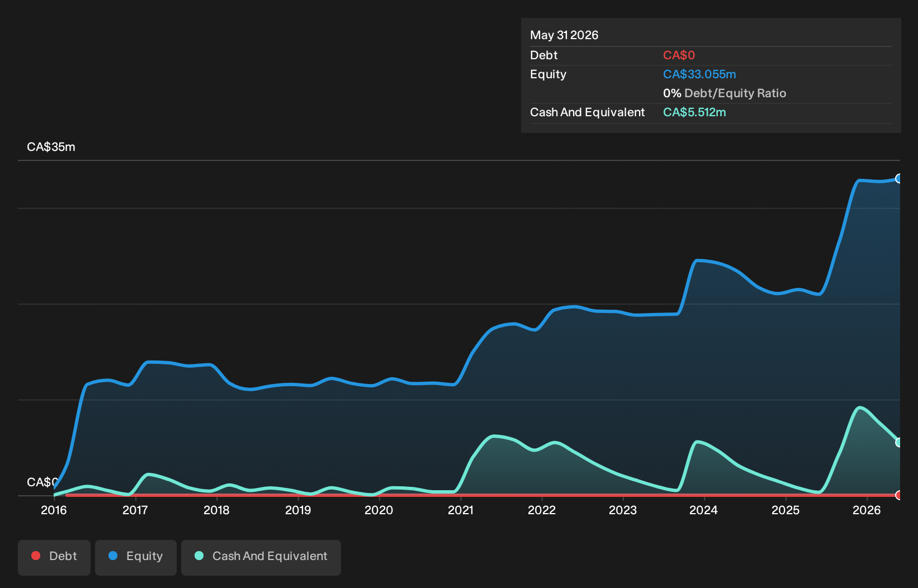
Task: Click the 2023 x-axis label
Action: (623, 510)
